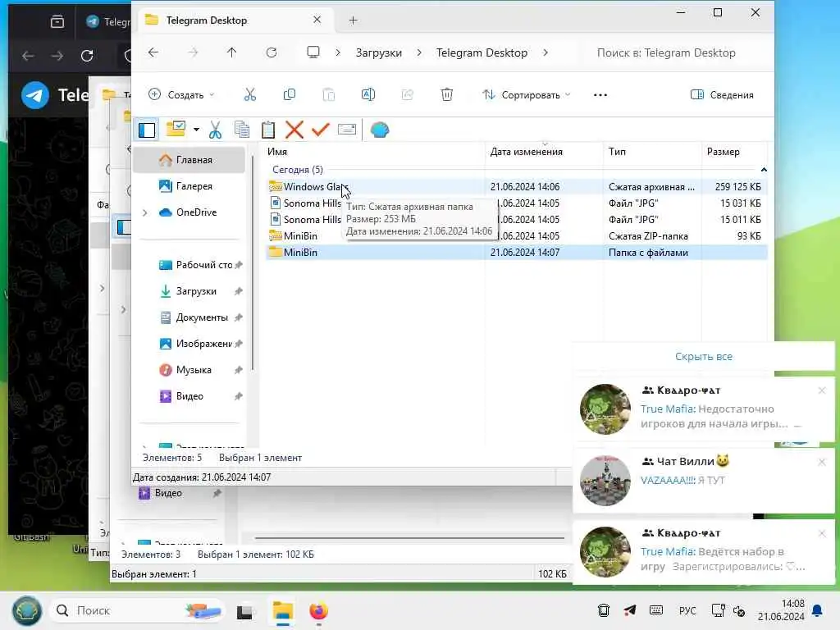Viewport: 840px width, 630px height.
Task: Click Видео in the background Explorer window
Action: coord(168,493)
